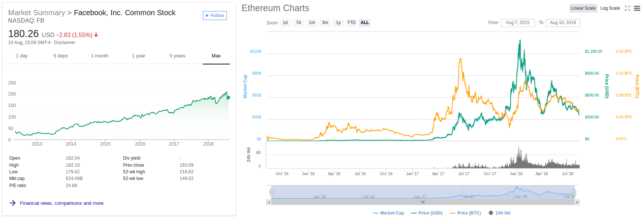This screenshot has width=644, height=217.
Task: Click the 0.16 BTC axis label
Action: 624,51
